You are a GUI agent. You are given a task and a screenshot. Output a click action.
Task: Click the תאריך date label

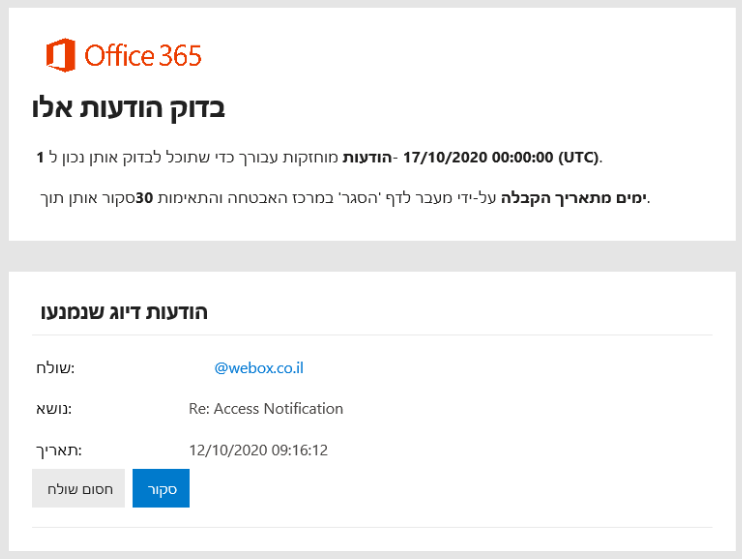pyautogui.click(x=57, y=450)
